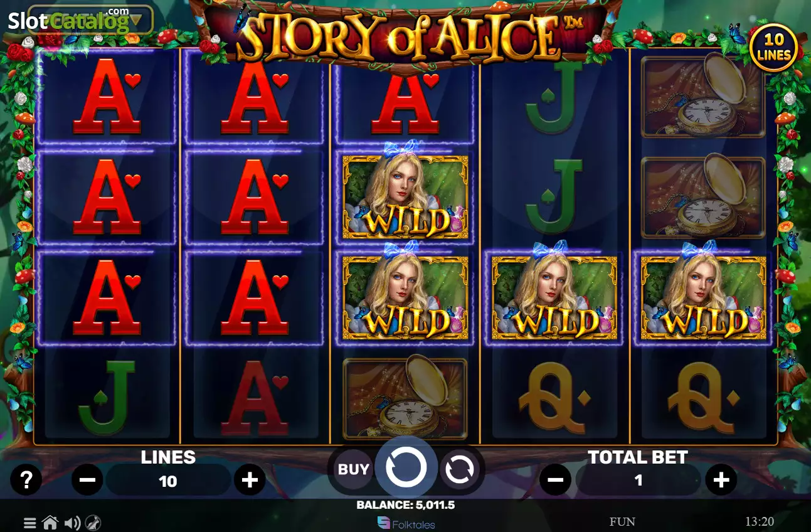Image resolution: width=811 pixels, height=532 pixels.
Task: Mute the game sound speaker icon
Action: (x=72, y=523)
